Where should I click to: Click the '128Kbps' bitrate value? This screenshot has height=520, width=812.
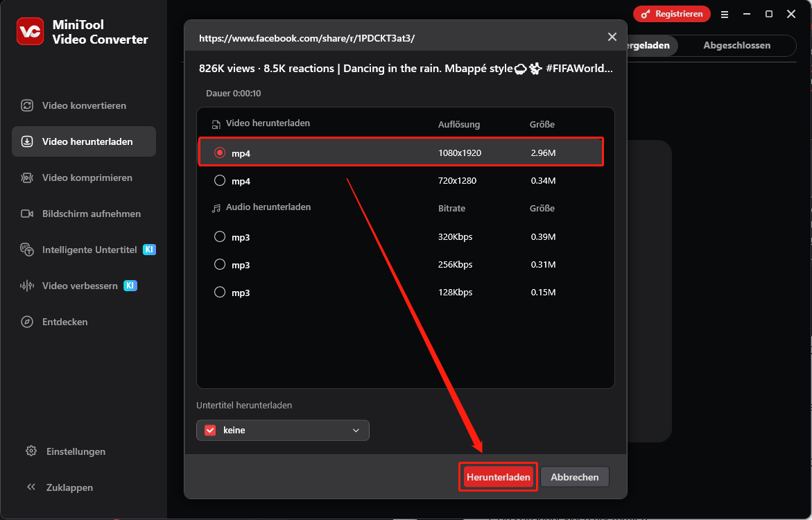[x=455, y=293]
